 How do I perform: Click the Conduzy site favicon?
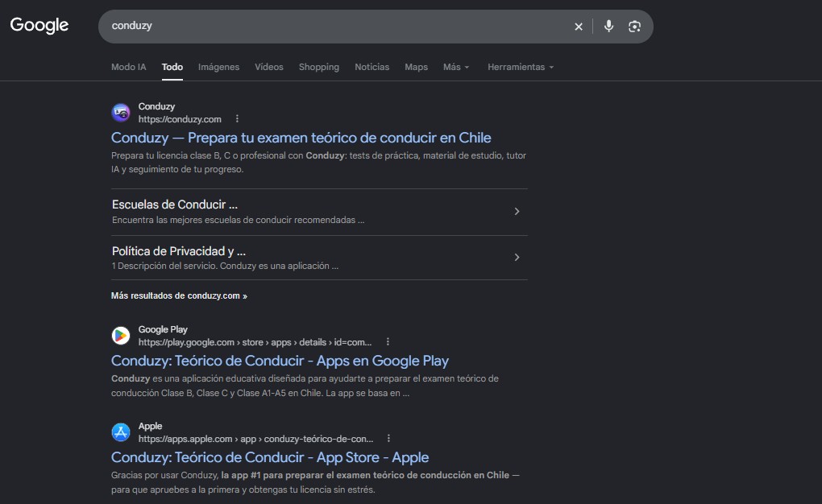point(121,113)
